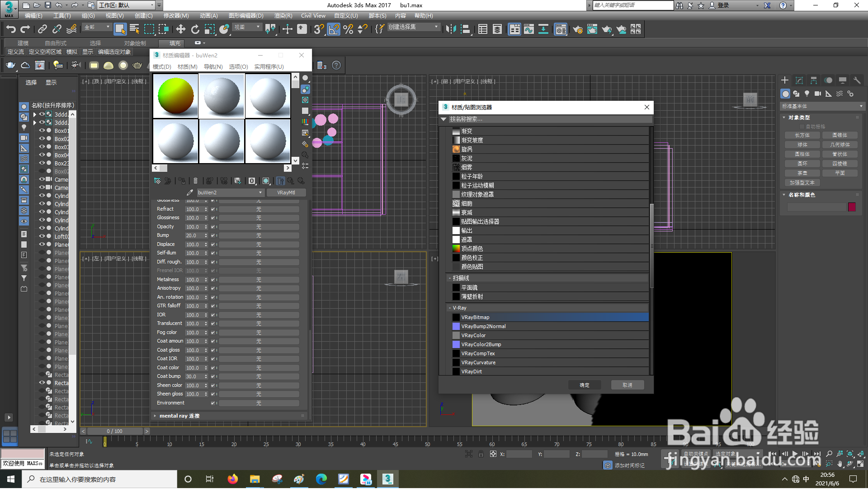Click the 确定 button in map browser
Image resolution: width=868 pixels, height=489 pixels.
(x=585, y=386)
